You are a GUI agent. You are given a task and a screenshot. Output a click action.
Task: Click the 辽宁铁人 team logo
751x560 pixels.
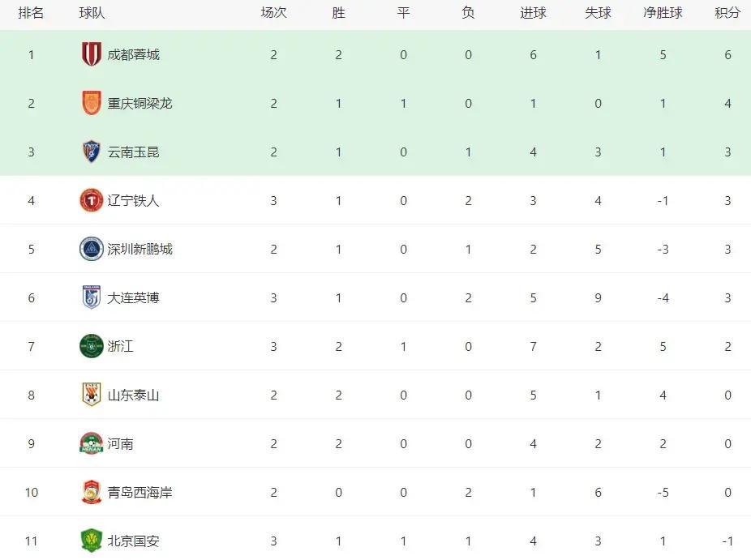coord(91,200)
